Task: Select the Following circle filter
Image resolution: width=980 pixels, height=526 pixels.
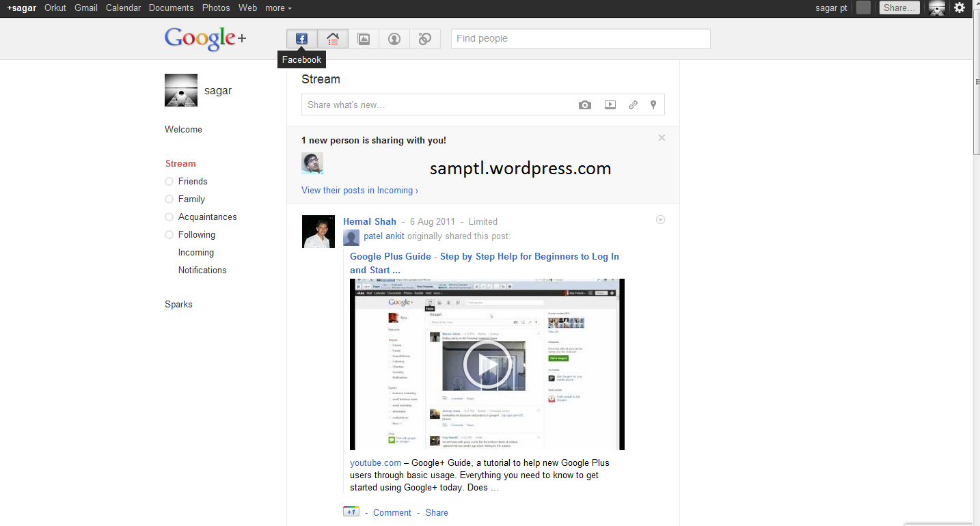Action: 190,234
